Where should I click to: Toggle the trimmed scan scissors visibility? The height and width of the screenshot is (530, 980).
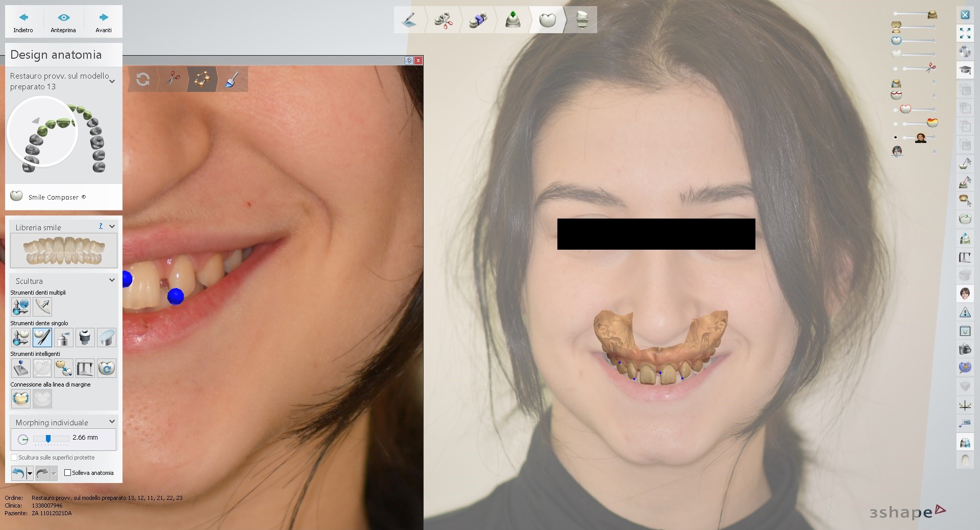(931, 67)
